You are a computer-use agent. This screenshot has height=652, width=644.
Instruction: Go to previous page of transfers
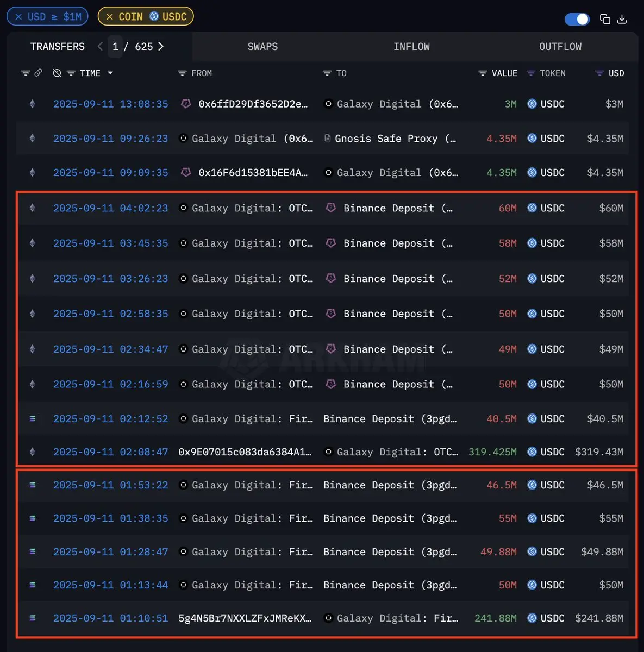tap(100, 47)
